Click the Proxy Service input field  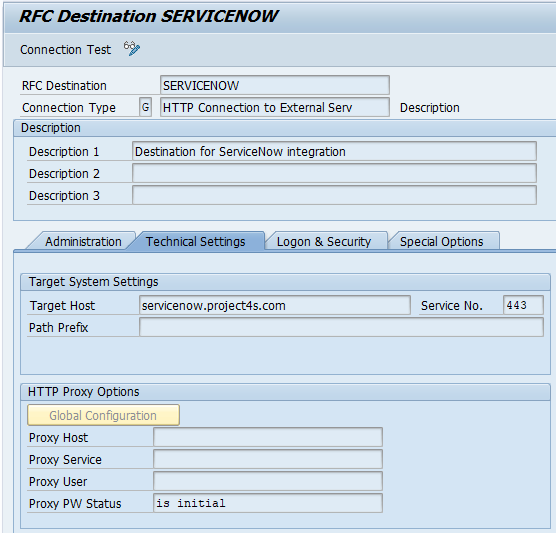[268, 459]
